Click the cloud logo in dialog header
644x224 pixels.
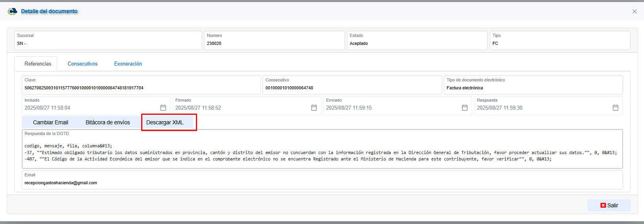13,11
